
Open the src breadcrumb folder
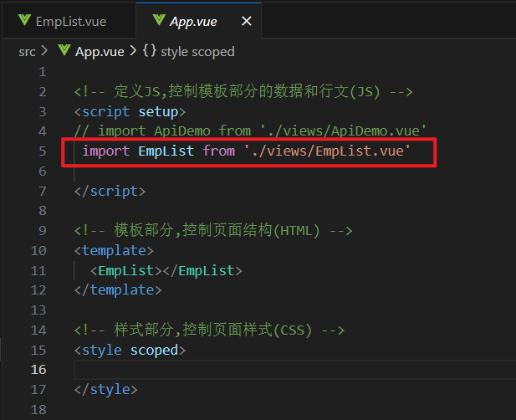click(27, 52)
